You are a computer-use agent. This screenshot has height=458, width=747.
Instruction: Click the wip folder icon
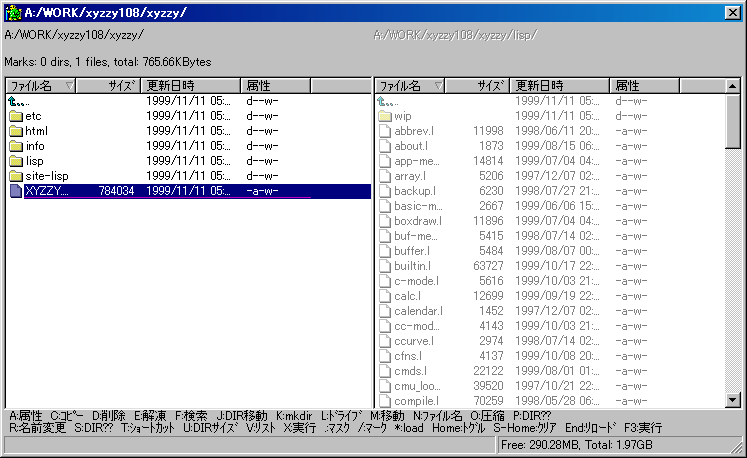pyautogui.click(x=385, y=116)
